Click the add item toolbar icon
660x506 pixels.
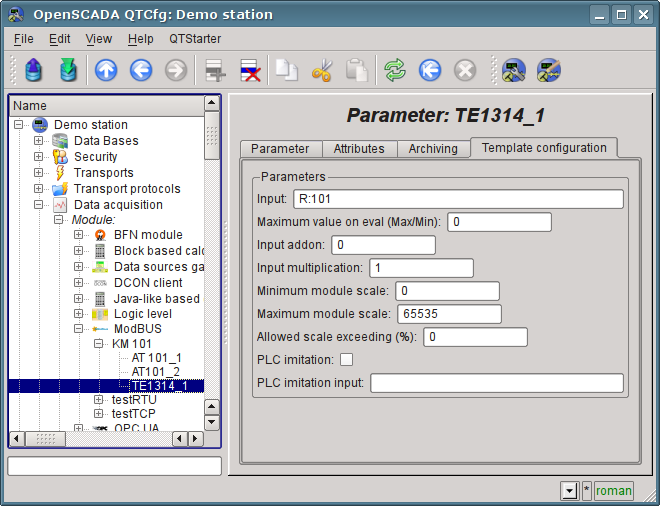[x=212, y=70]
